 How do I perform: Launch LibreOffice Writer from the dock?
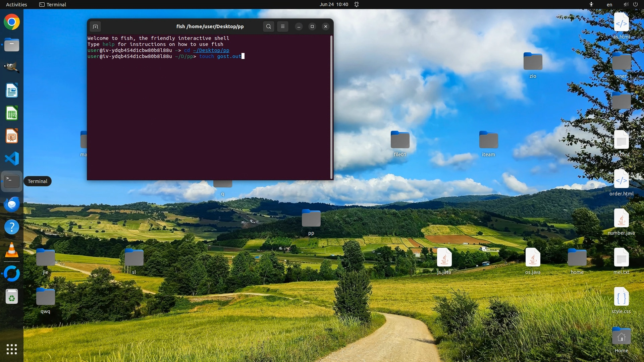(x=12, y=90)
